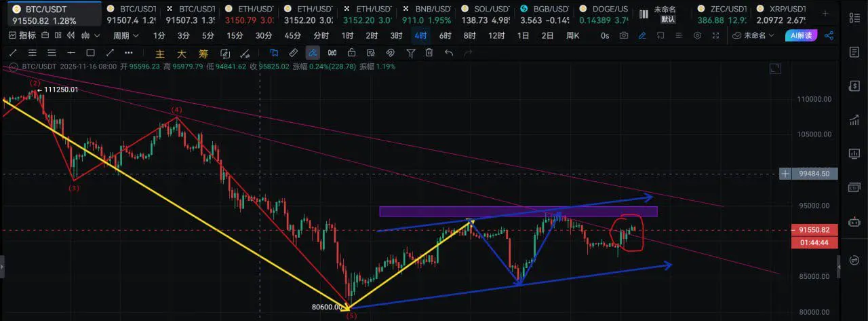Open the BNB/USDT ticker tab
This screenshot has width=868, height=321.
click(425, 14)
